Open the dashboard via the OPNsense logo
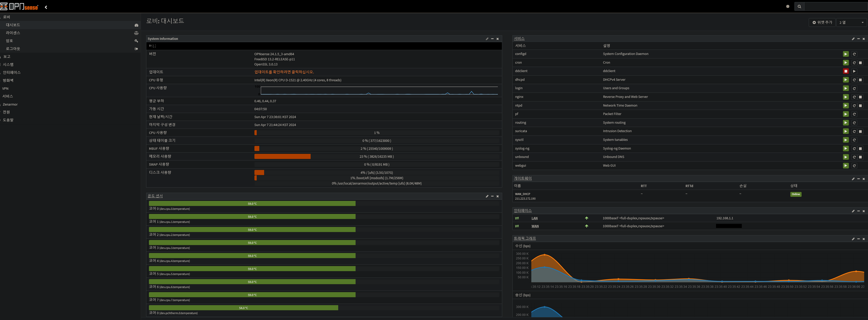 (19, 7)
